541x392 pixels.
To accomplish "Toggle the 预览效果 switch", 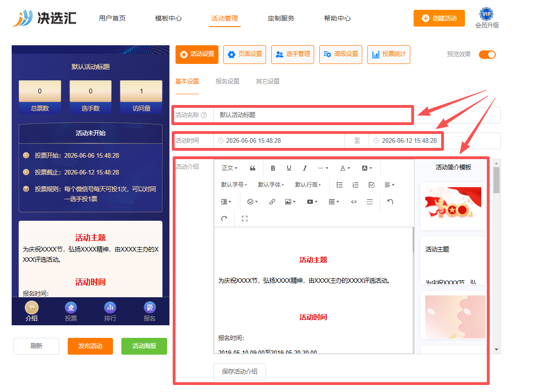I will [x=487, y=55].
